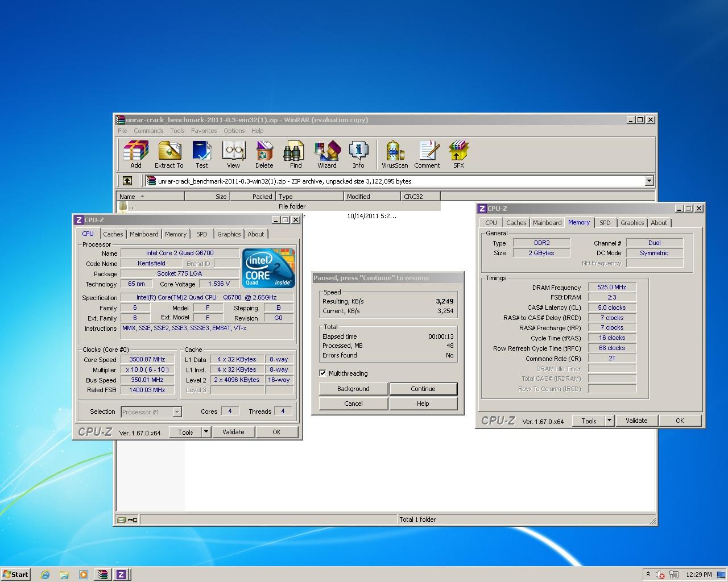Click the volume muted tray icon

pos(660,575)
